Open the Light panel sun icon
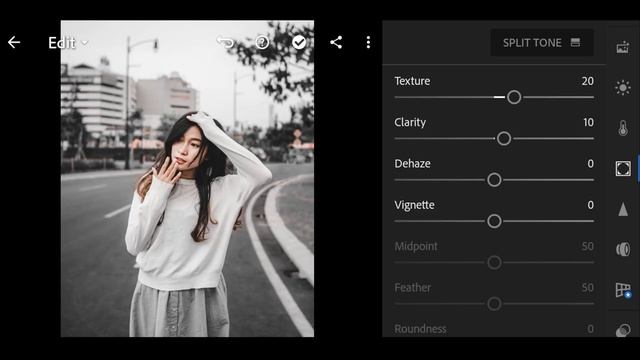640x360 pixels. click(623, 87)
